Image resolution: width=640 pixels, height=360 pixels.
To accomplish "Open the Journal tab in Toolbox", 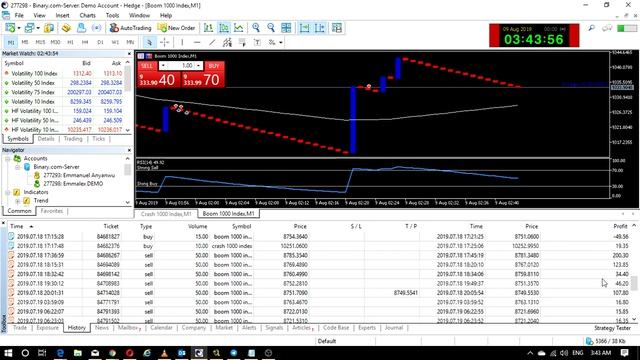I will point(393,328).
